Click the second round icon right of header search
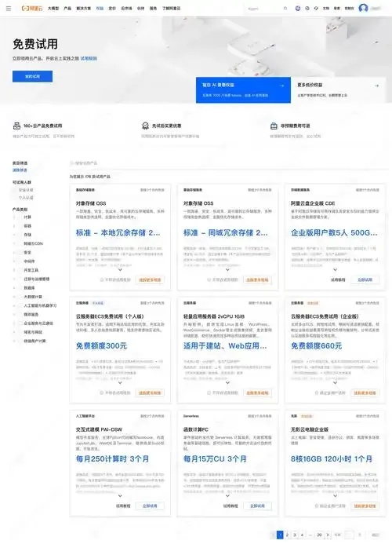The image size is (392, 544). click(x=307, y=9)
